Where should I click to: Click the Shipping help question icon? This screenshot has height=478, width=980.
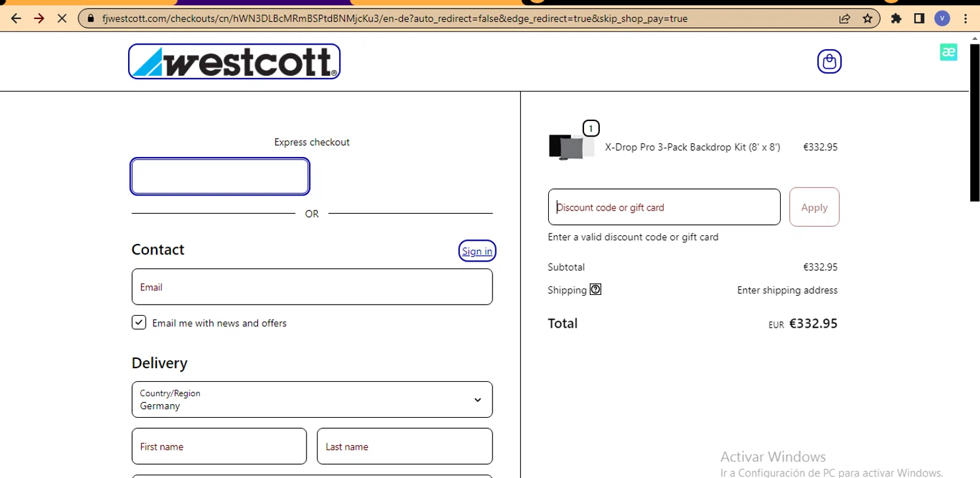[x=595, y=289]
